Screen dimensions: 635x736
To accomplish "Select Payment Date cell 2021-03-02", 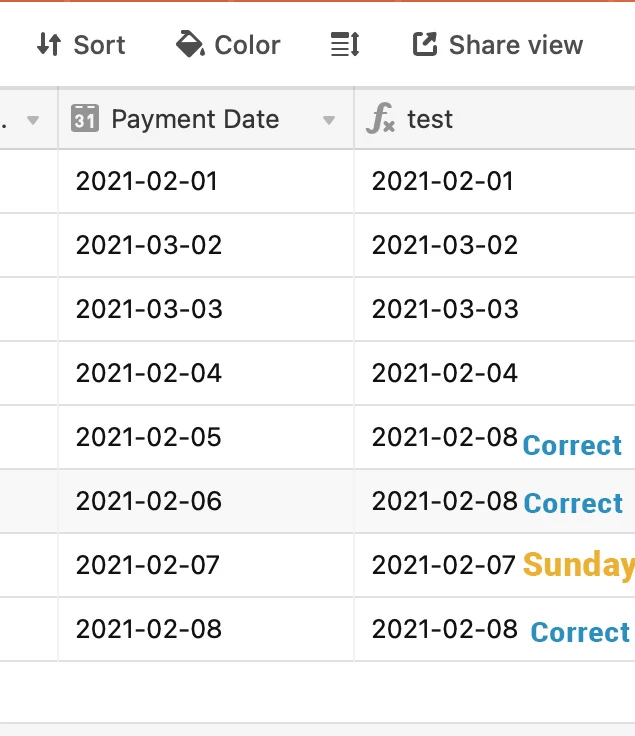I will pos(206,245).
